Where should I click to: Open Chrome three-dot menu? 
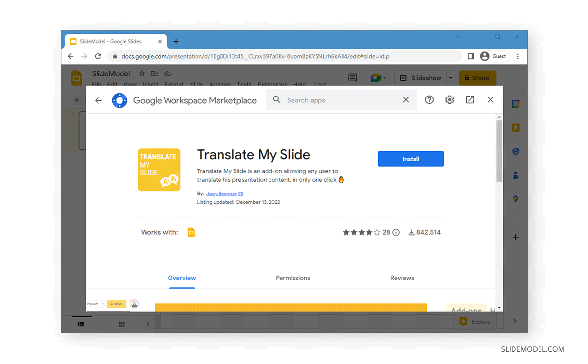pyautogui.click(x=518, y=56)
